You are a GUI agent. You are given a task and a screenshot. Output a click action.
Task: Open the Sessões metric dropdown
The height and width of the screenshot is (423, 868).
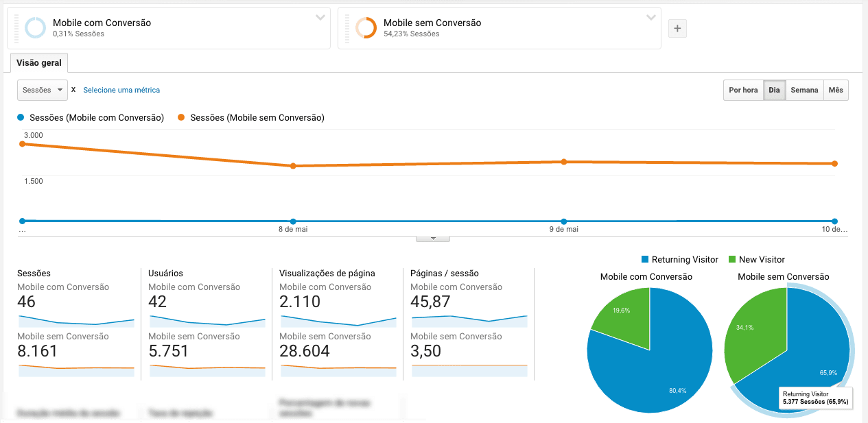[42, 89]
